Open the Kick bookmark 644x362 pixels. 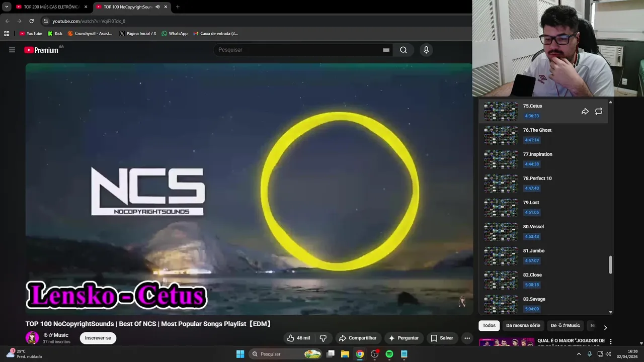55,34
